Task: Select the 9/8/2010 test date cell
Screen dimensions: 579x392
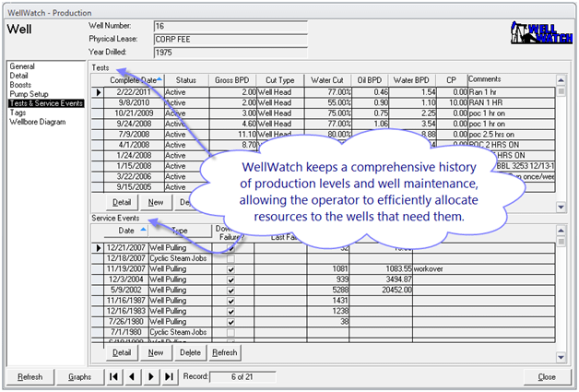Action: [134, 102]
